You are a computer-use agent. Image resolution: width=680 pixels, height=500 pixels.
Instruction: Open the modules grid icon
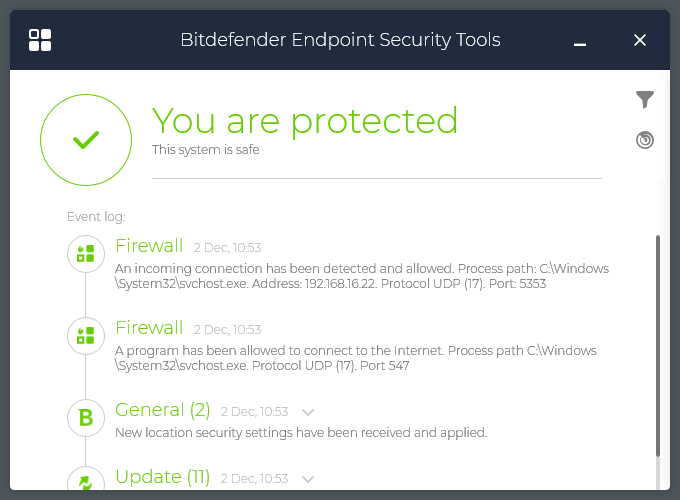[40, 40]
